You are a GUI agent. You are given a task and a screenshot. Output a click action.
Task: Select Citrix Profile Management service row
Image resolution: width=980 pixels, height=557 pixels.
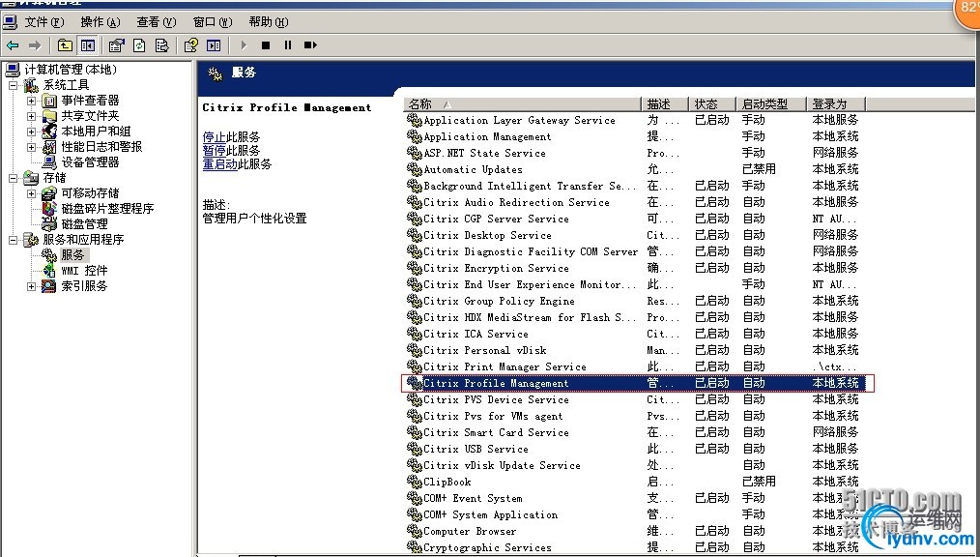[638, 383]
